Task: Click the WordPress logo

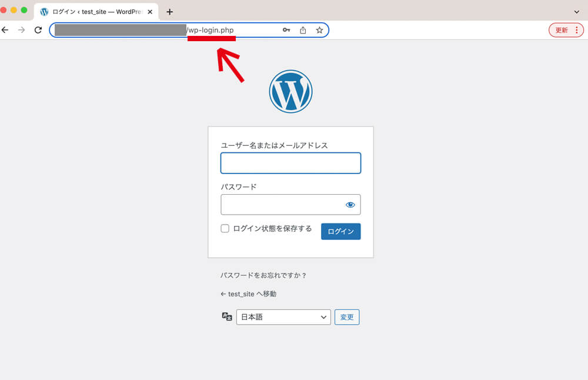Action: tap(290, 91)
